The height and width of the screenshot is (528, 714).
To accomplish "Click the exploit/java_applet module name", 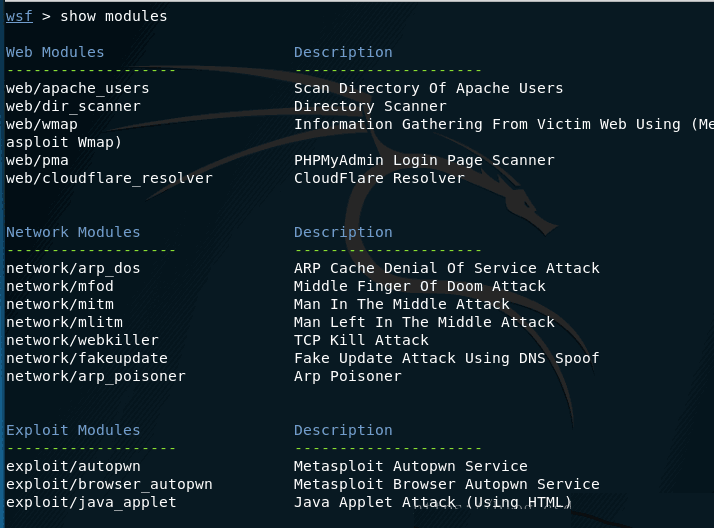I will (x=91, y=502).
